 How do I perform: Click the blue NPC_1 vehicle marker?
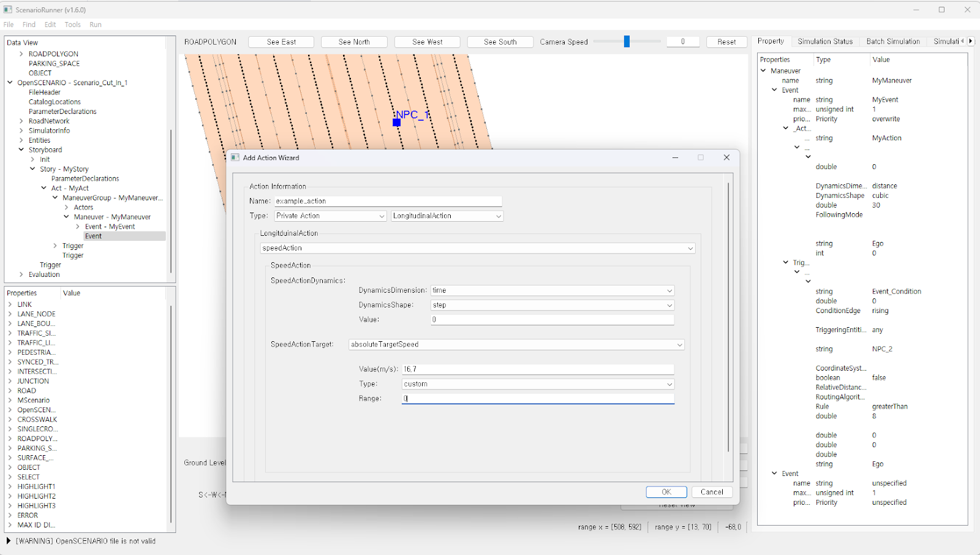pyautogui.click(x=396, y=123)
